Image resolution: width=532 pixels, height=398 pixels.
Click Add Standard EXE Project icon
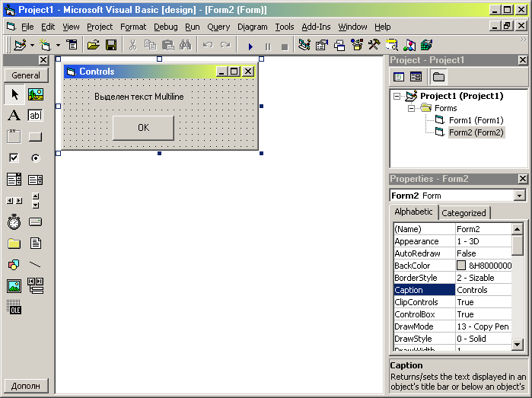20,45
